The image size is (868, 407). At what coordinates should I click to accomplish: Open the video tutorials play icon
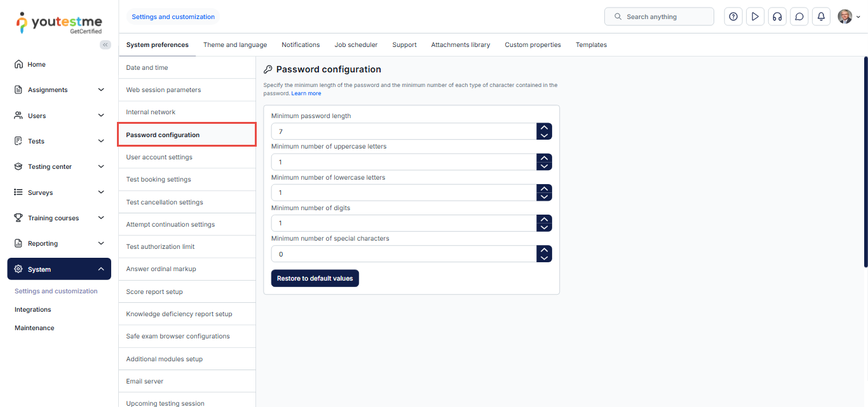click(755, 17)
